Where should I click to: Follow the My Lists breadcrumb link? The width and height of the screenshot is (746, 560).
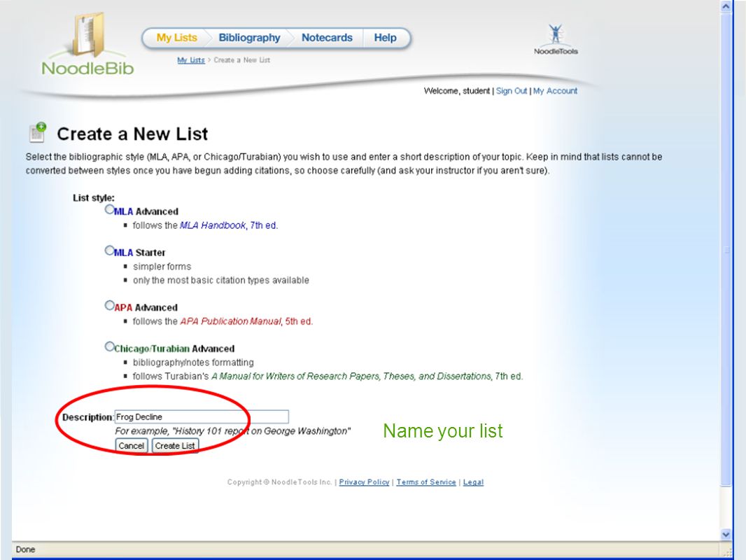pyautogui.click(x=191, y=60)
